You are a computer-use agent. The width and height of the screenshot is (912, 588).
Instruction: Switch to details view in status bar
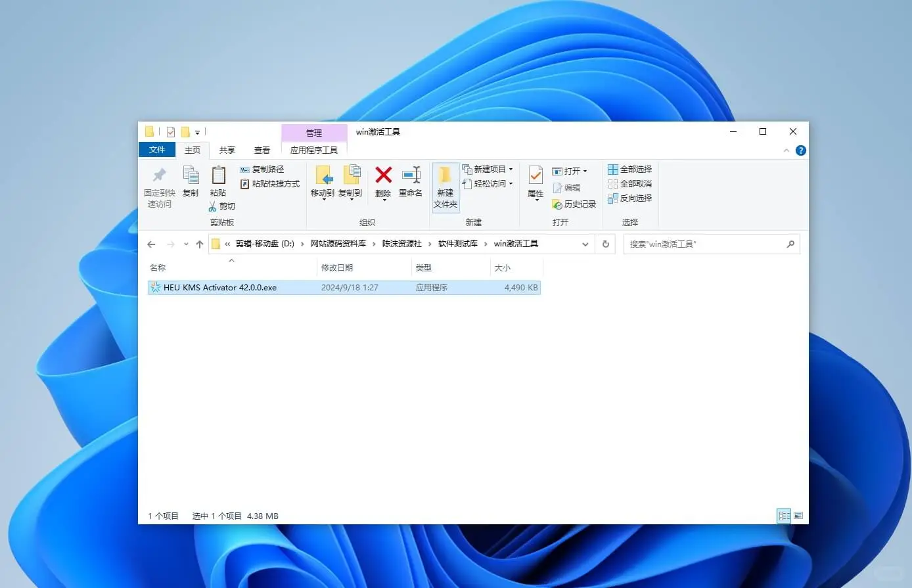[784, 516]
